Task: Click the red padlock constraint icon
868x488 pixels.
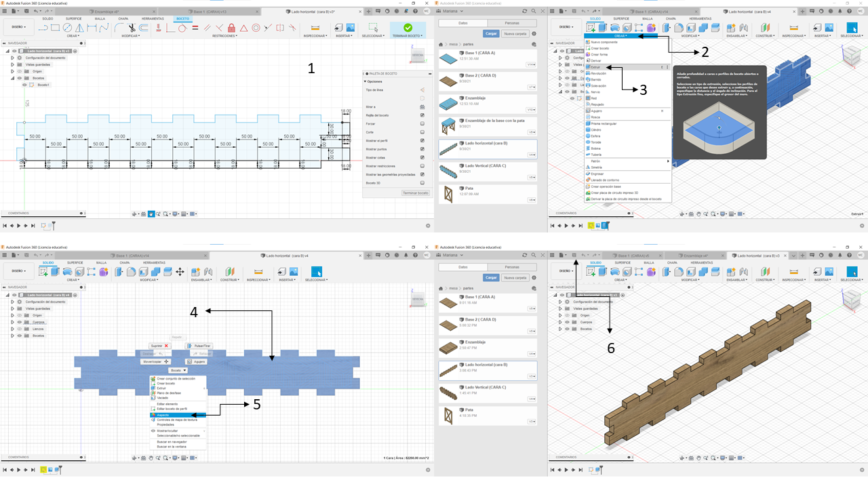Action: [x=231, y=28]
